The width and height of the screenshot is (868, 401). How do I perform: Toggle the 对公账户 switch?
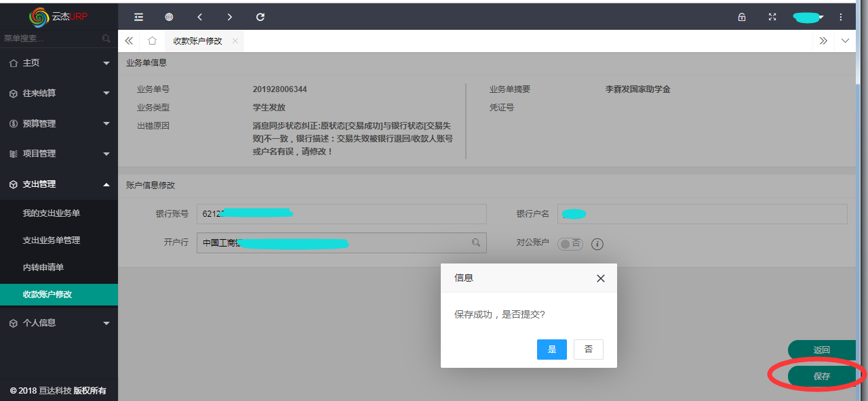tap(570, 244)
